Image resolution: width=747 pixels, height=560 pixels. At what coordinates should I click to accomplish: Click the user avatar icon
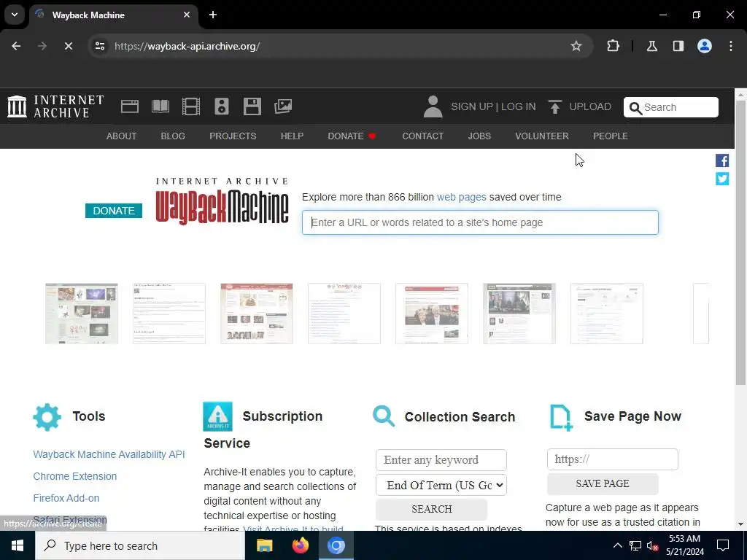pyautogui.click(x=433, y=106)
